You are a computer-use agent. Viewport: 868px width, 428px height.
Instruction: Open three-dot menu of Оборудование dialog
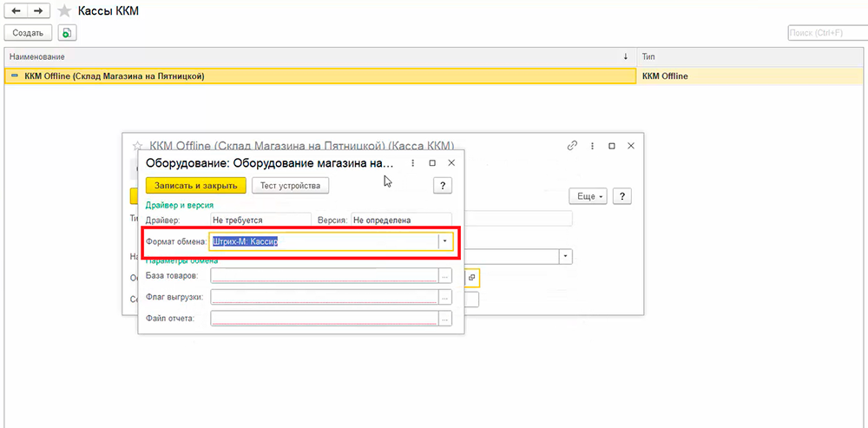click(413, 162)
